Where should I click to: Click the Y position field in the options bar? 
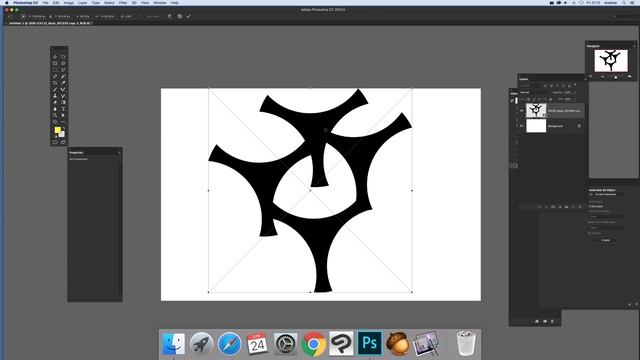63,16
